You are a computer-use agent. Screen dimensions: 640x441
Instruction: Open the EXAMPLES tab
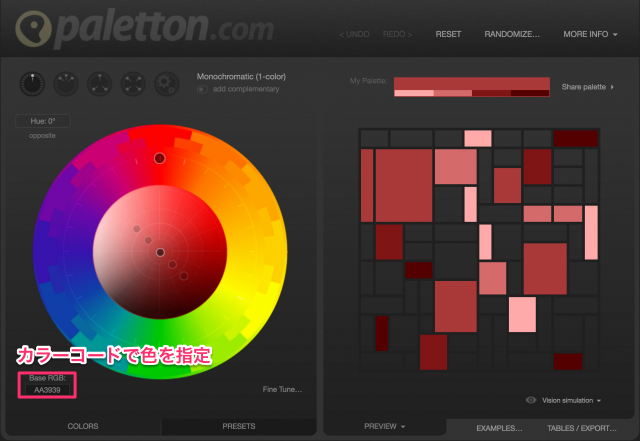[499, 428]
